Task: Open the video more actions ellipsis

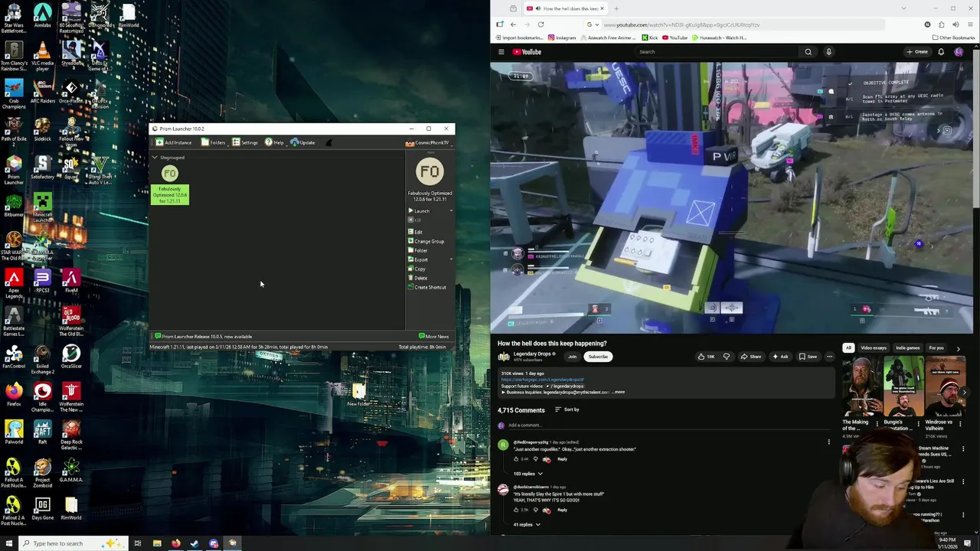Action: [829, 357]
